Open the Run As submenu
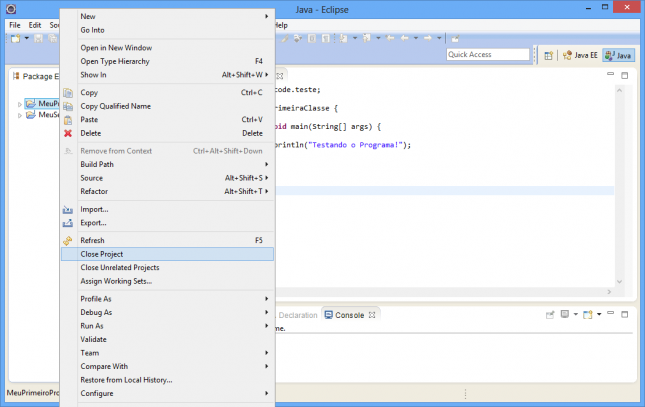 [x=167, y=326]
